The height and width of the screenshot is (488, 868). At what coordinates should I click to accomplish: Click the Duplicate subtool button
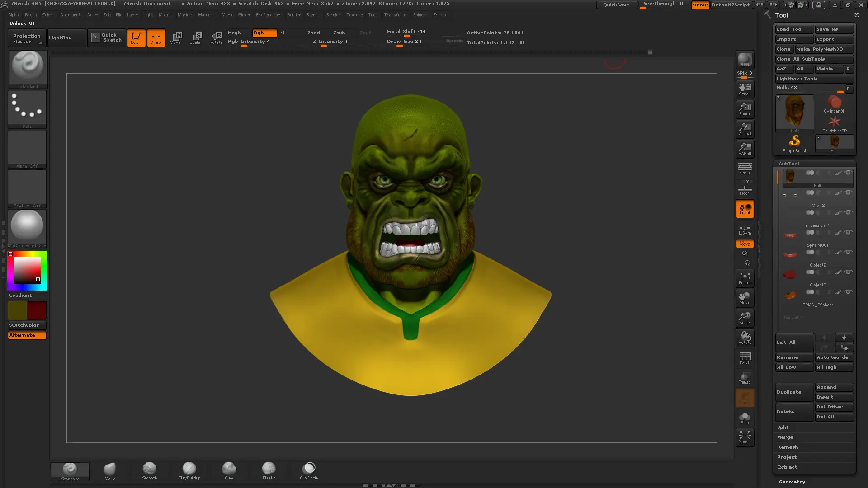(794, 392)
